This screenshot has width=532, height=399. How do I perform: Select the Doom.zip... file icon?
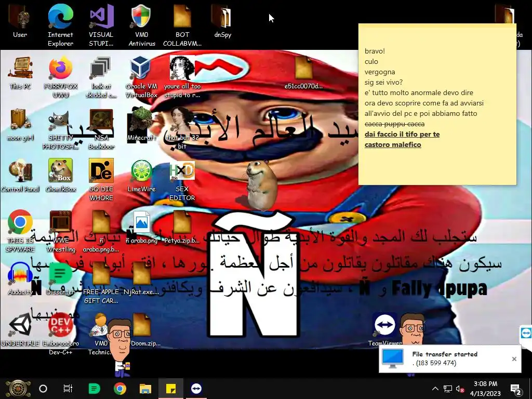pos(142,326)
